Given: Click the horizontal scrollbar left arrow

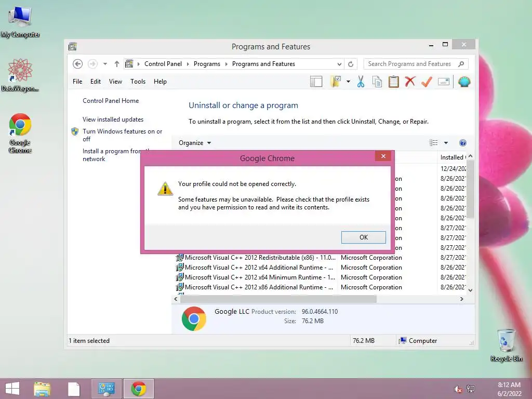Looking at the screenshot, I should (x=176, y=299).
